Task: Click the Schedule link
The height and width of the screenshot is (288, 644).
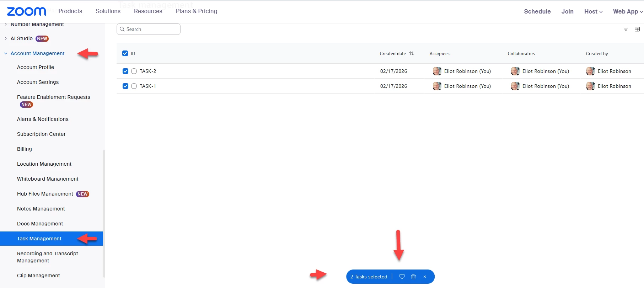Action: coord(537,11)
